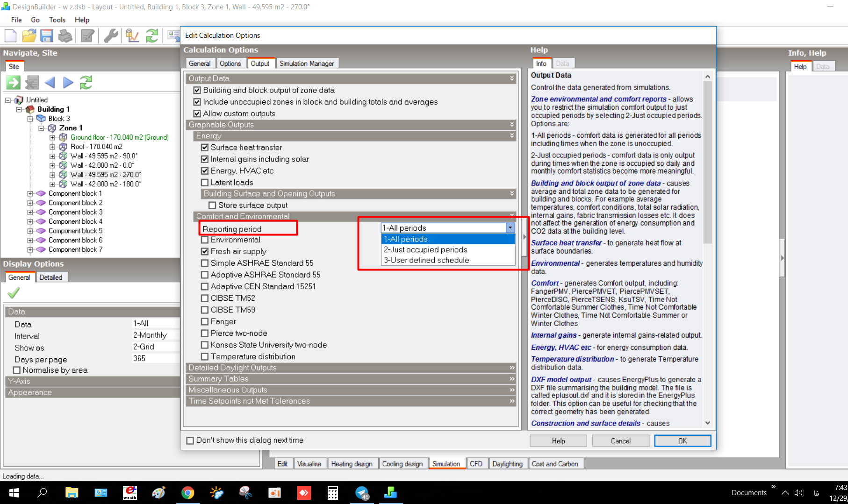Click the wrench program options icon
Image resolution: width=848 pixels, height=504 pixels.
[111, 36]
